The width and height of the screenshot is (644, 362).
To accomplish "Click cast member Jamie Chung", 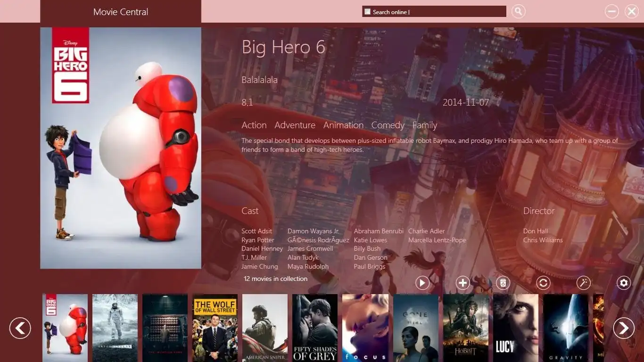I will pos(260,266).
